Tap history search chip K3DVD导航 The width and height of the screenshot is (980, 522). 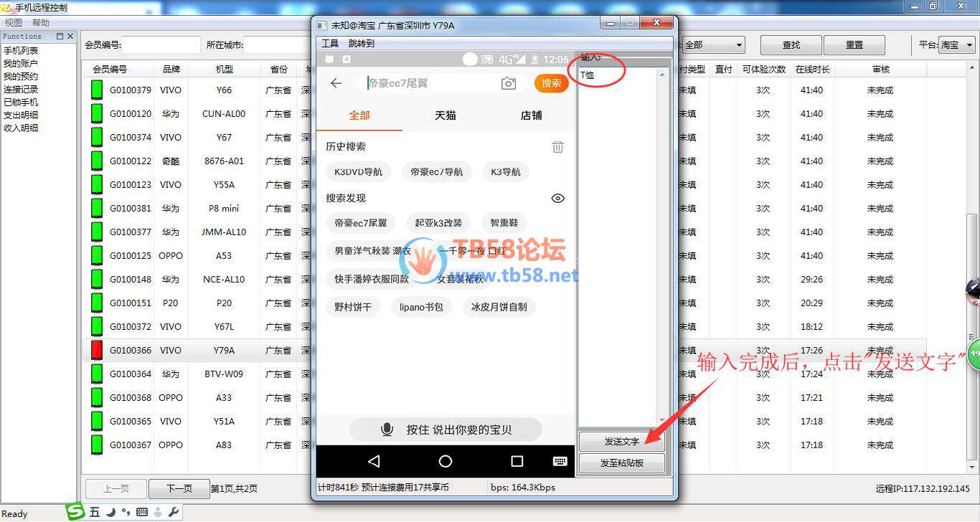pyautogui.click(x=359, y=172)
